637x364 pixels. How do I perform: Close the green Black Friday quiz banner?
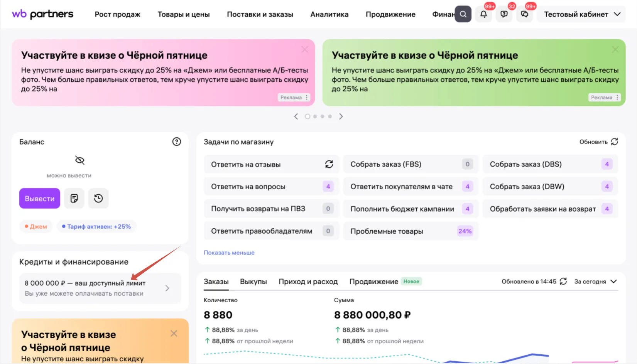(x=615, y=49)
